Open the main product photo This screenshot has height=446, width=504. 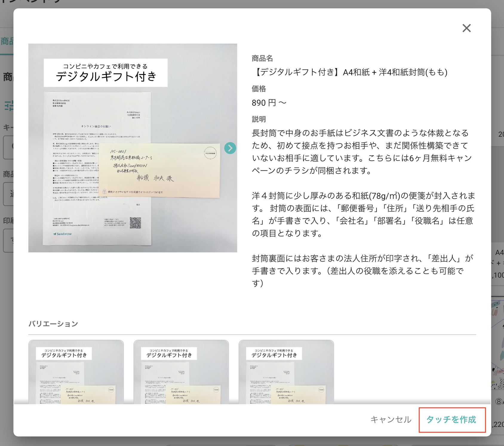[x=133, y=148]
